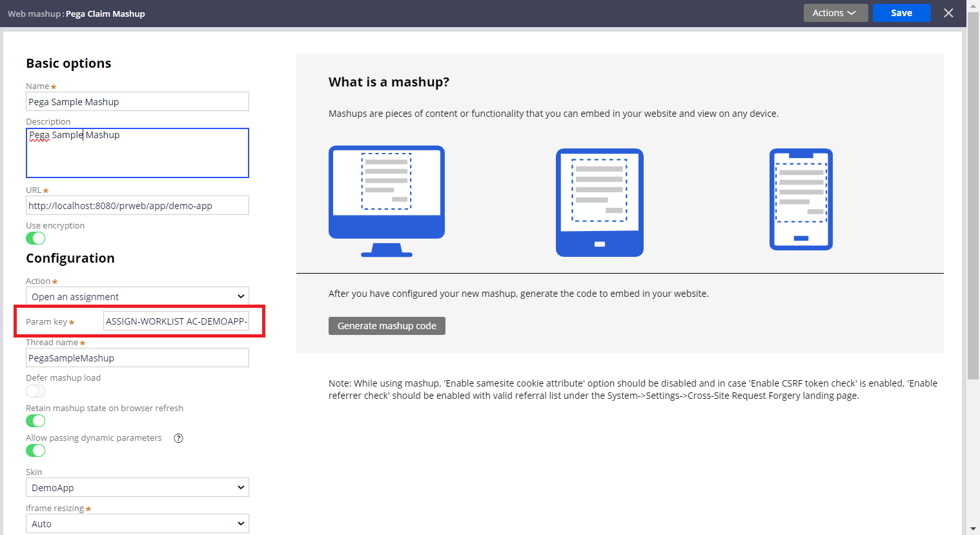
Task: Click the 'Mashups are pieces of content' description
Action: [x=553, y=114]
